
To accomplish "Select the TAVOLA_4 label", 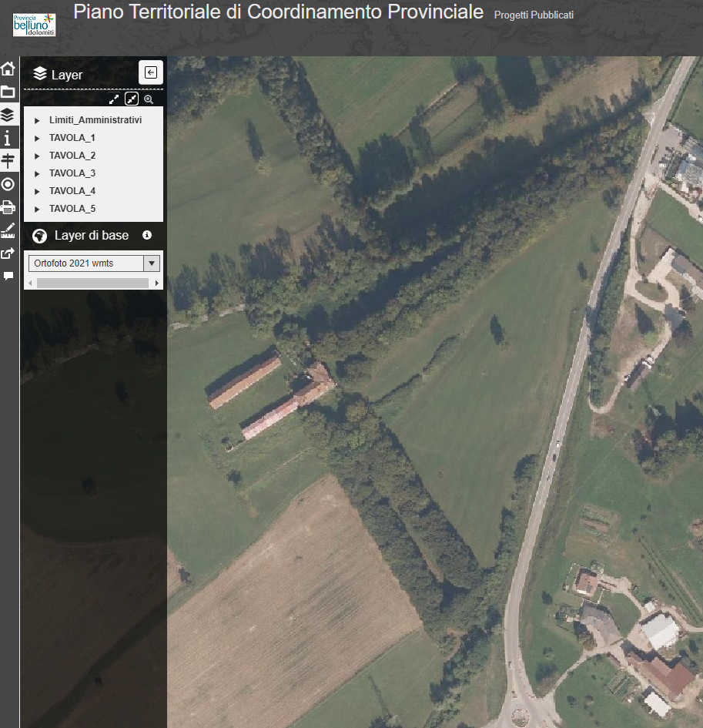I will [x=72, y=190].
